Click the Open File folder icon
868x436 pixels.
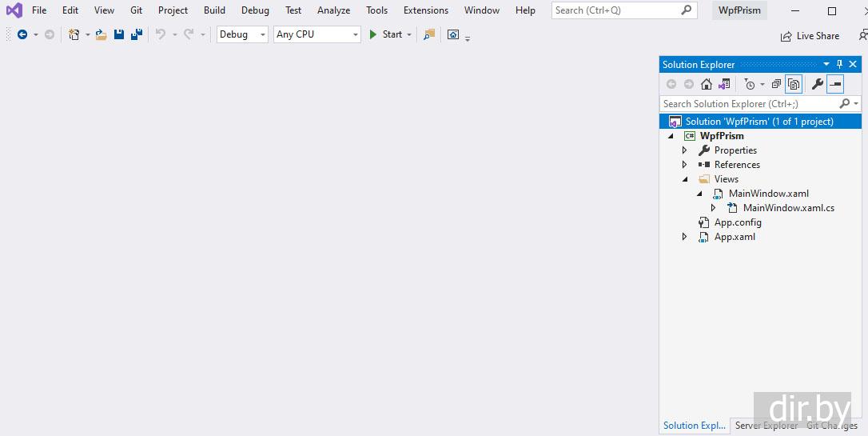[x=101, y=34]
